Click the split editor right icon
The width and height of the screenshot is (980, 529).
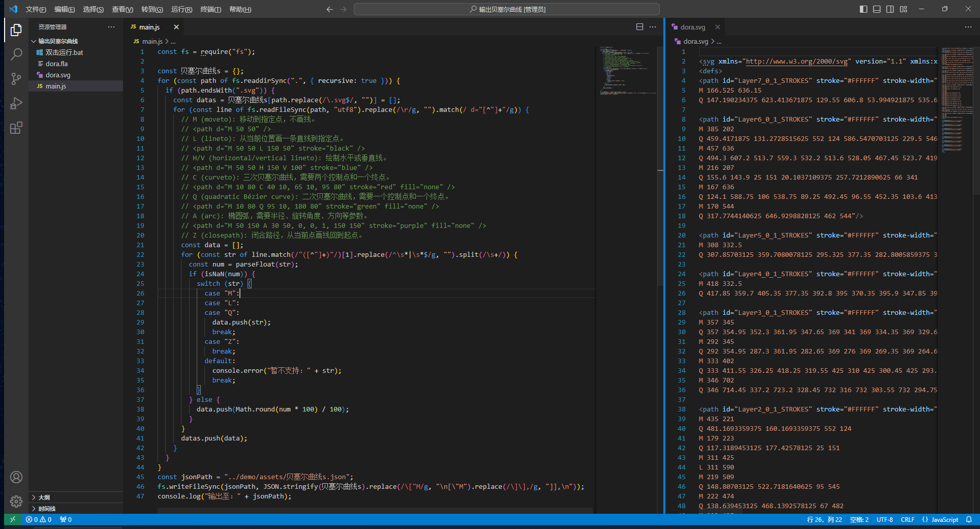click(x=639, y=27)
